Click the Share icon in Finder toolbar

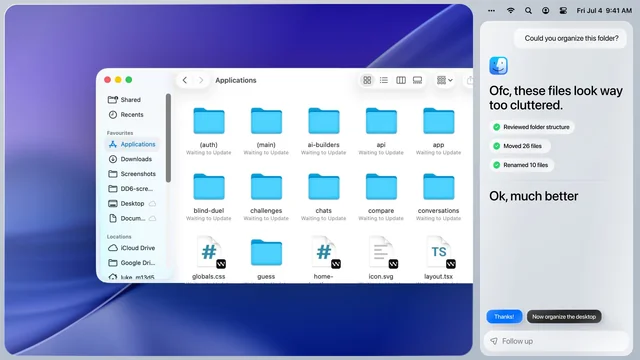[470, 80]
